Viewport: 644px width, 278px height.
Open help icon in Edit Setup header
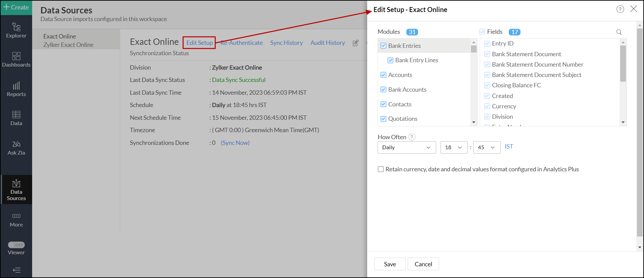[620, 9]
